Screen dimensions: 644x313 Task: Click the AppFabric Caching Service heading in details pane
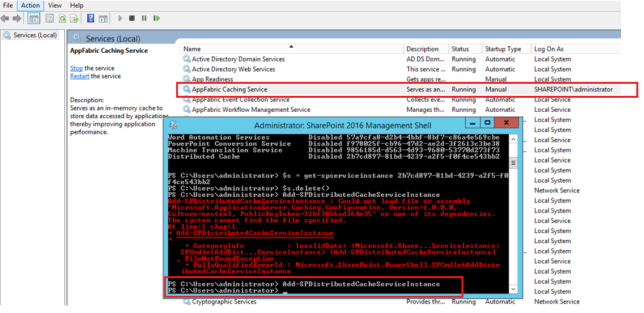coord(109,51)
